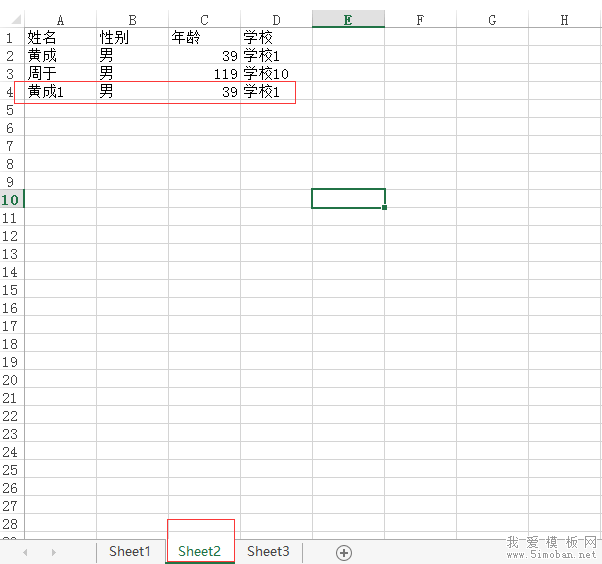Select row 10 header
The width and height of the screenshot is (602, 564).
click(12, 199)
